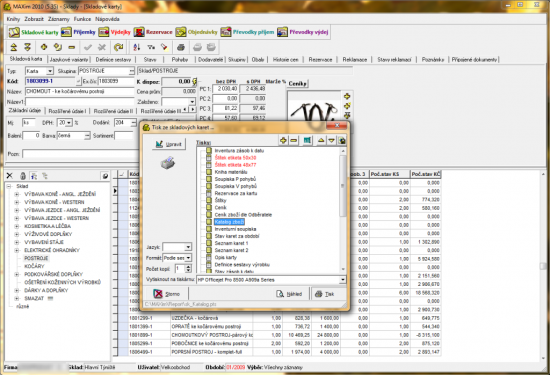Screen dimensions: 550x375
Task: Click the sort A-Z toolbar icon
Action: point(137,47)
